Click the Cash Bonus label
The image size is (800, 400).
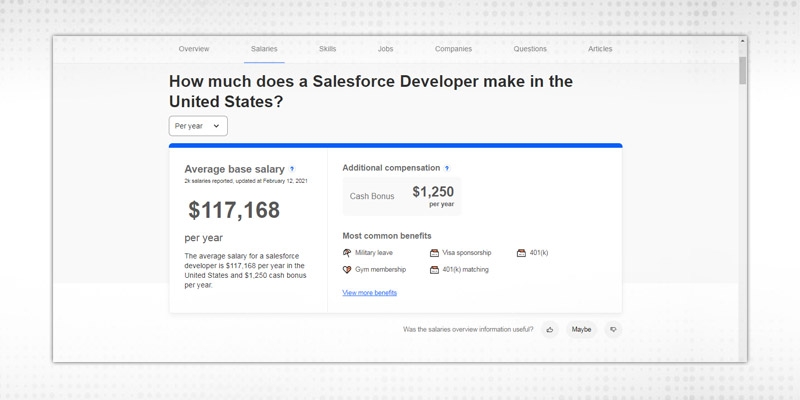pyautogui.click(x=372, y=196)
